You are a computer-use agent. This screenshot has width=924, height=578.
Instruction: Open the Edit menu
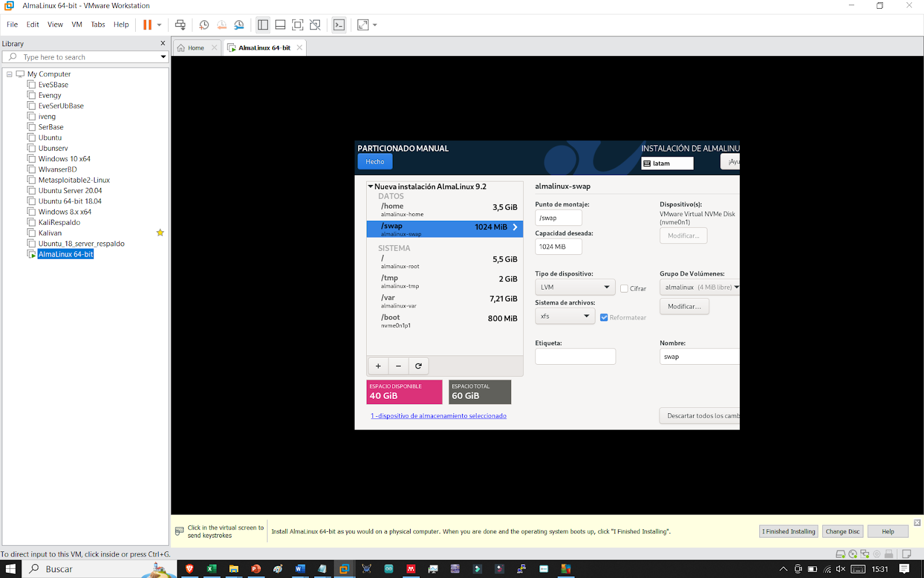33,24
